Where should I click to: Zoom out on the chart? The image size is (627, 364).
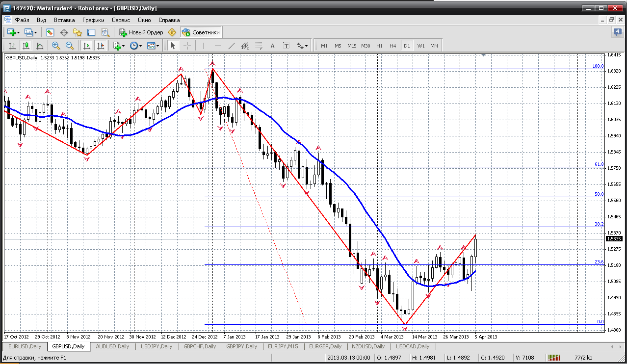(69, 46)
